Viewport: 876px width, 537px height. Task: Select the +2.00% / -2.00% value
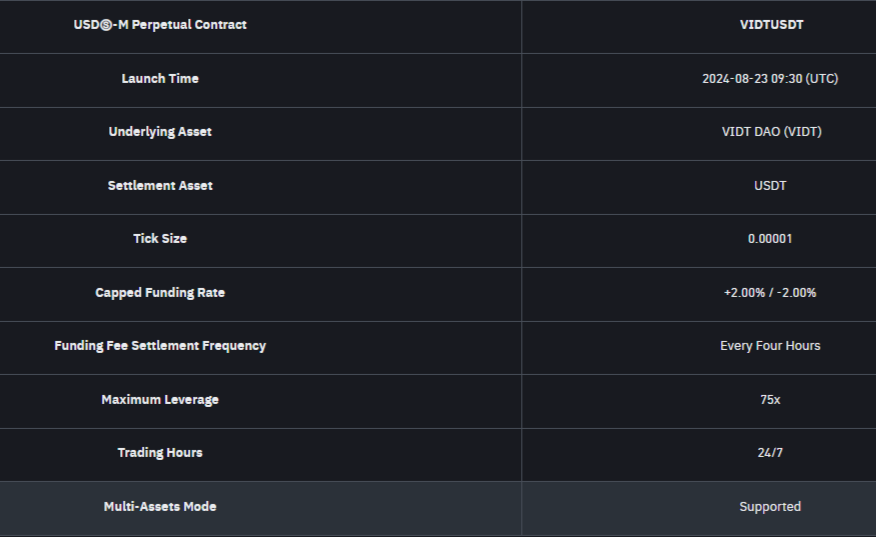[770, 293]
